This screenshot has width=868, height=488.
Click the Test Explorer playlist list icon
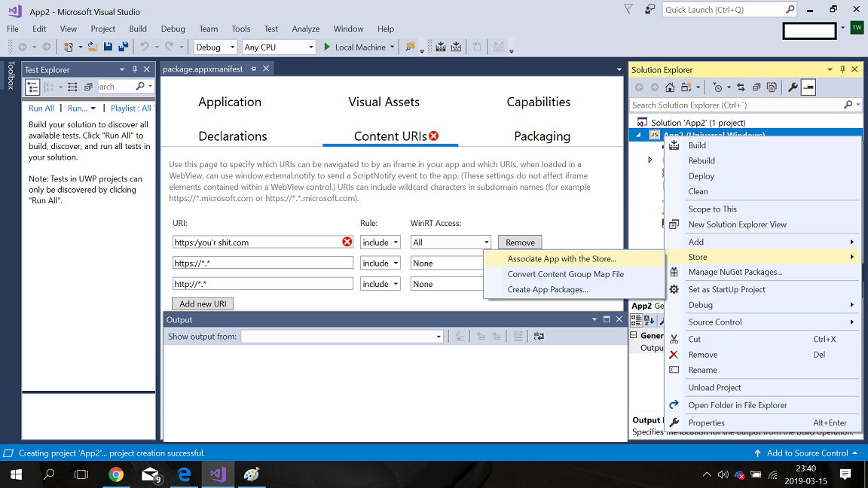click(x=72, y=87)
